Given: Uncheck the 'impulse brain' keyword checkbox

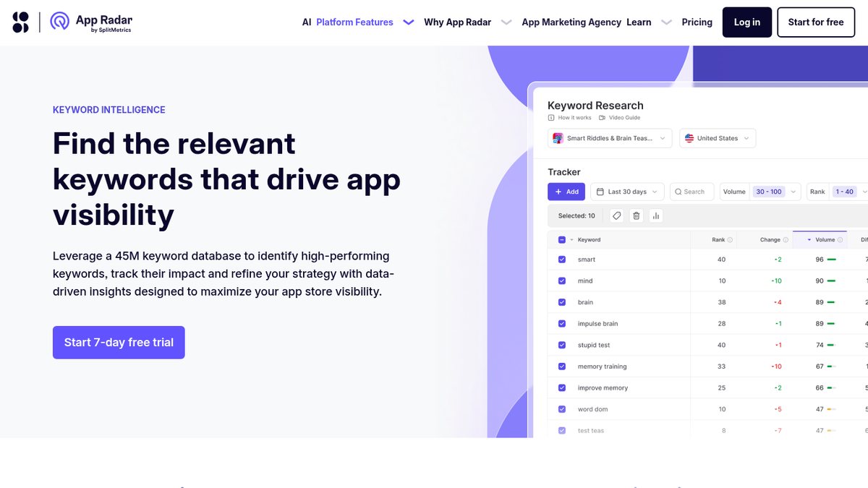Looking at the screenshot, I should coord(562,324).
